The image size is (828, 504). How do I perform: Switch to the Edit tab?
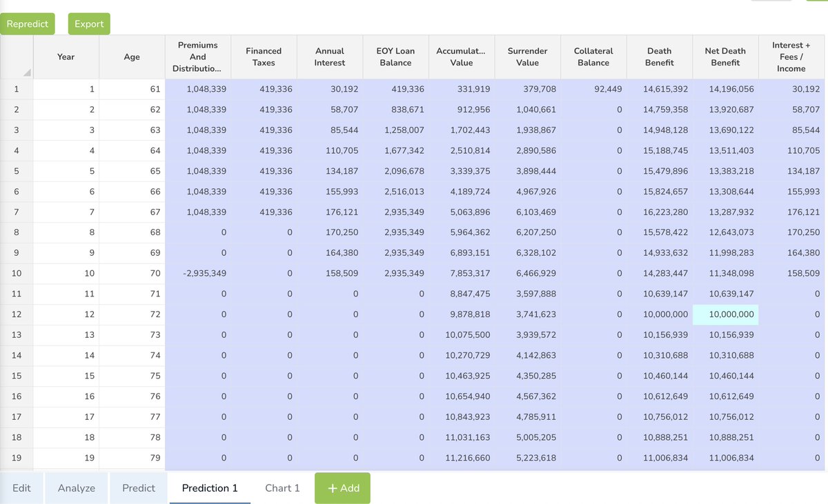(21, 487)
